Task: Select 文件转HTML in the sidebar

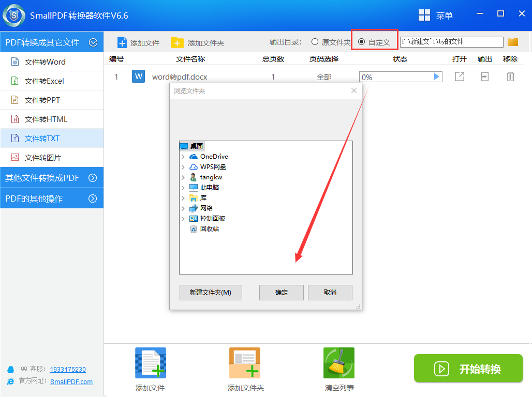Action: pos(52,119)
